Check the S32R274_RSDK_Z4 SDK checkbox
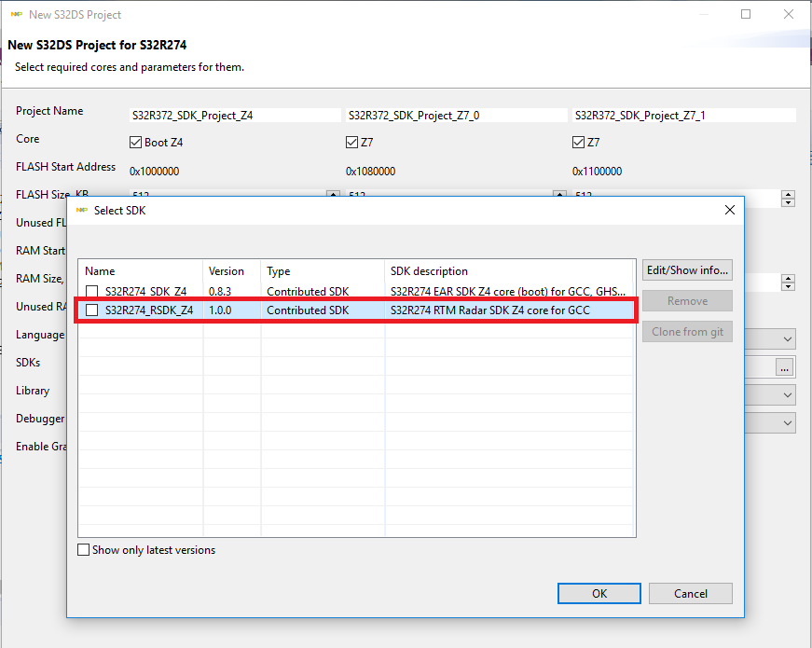This screenshot has width=812, height=648. (x=92, y=310)
